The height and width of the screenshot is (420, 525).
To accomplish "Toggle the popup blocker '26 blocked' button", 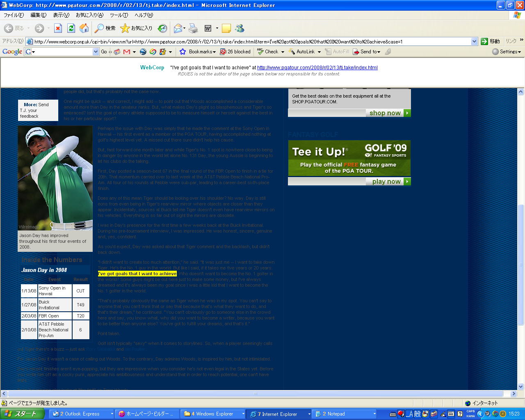I will pyautogui.click(x=235, y=52).
